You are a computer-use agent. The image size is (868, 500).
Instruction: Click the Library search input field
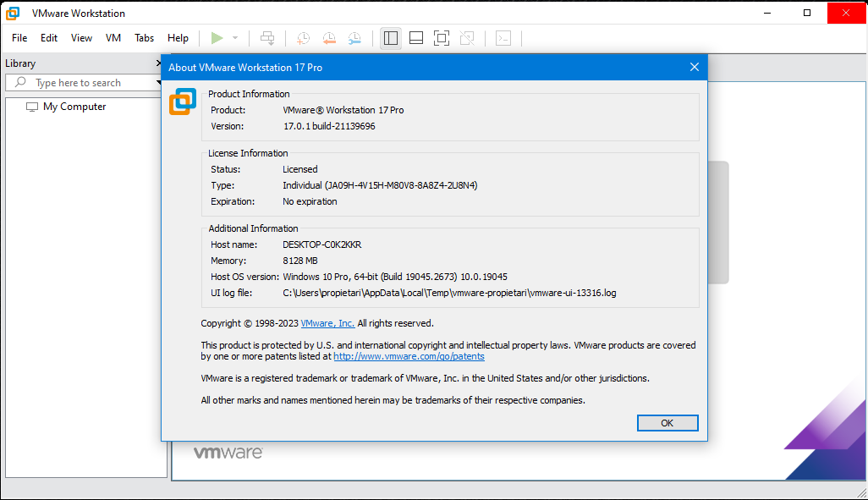click(83, 83)
